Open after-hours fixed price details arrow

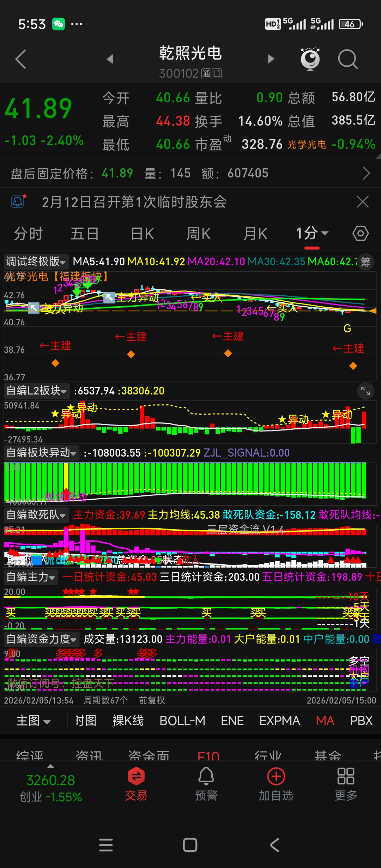[366, 173]
